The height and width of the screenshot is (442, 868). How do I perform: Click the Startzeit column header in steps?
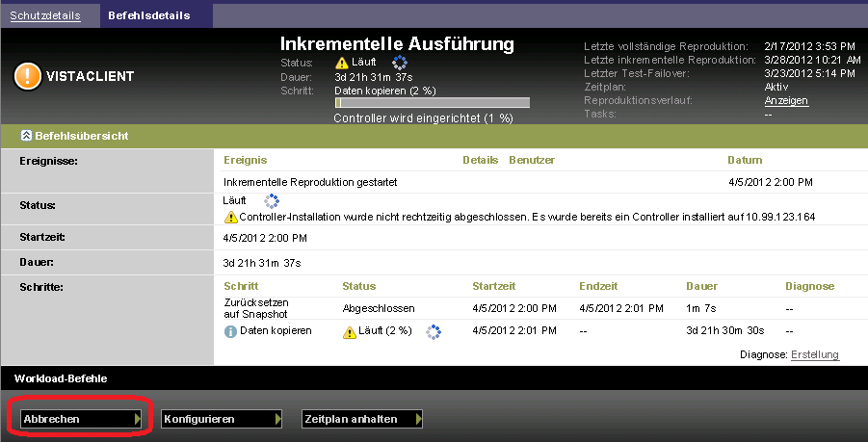point(494,286)
